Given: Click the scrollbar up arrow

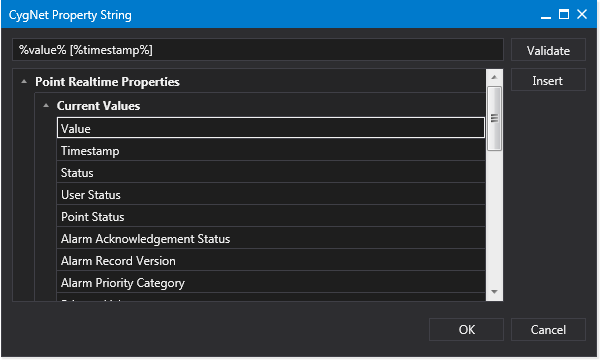Looking at the screenshot, I should (494, 77).
